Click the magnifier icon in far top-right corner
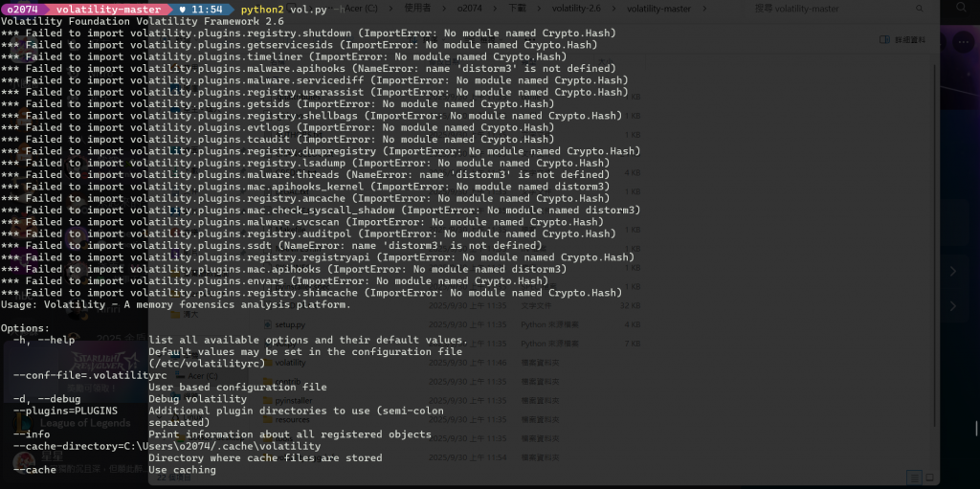This screenshot has height=489, width=980. tap(963, 8)
